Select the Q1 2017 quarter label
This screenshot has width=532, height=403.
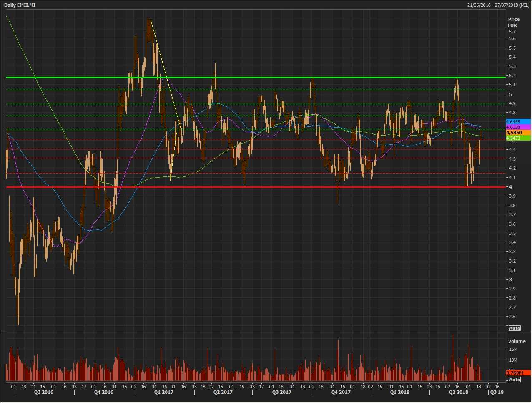(163, 392)
